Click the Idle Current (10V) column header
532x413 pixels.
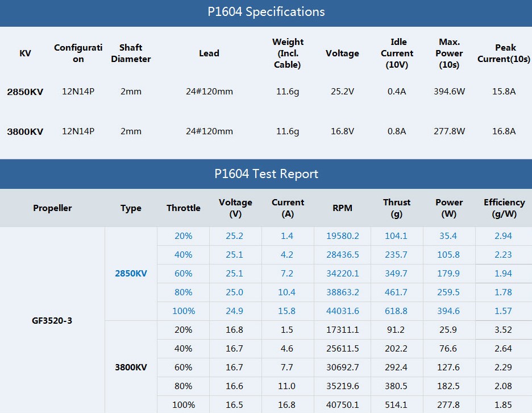[x=397, y=53]
